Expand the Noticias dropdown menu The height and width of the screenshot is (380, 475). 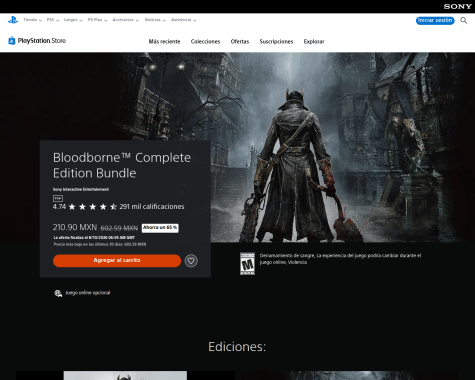coord(155,20)
